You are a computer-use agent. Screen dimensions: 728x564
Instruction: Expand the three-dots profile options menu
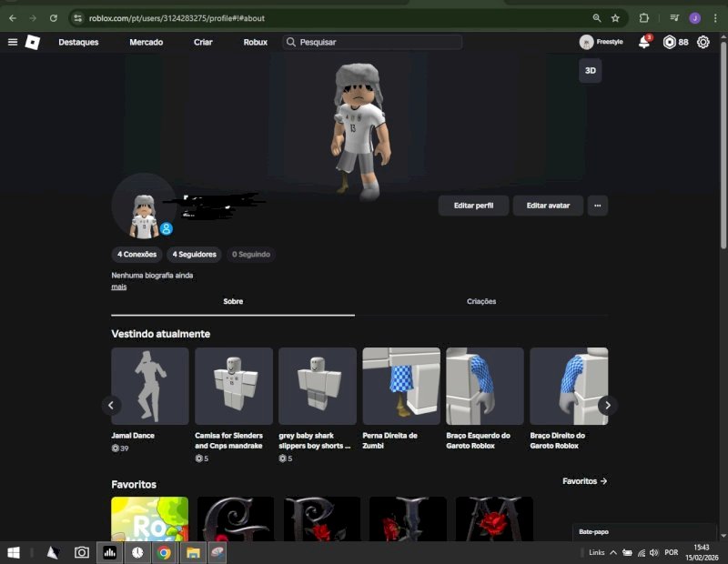(x=597, y=206)
